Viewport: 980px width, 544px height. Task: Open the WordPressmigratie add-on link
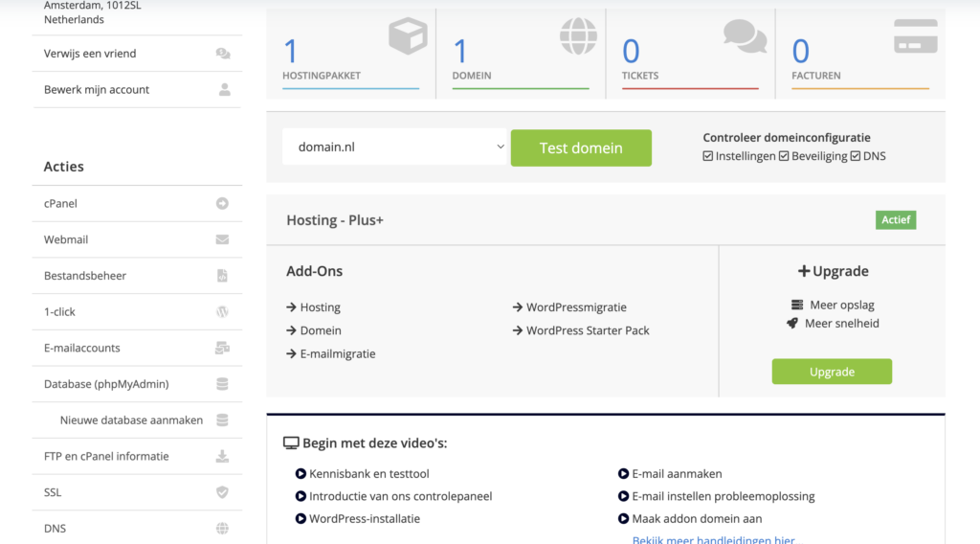pyautogui.click(x=576, y=307)
